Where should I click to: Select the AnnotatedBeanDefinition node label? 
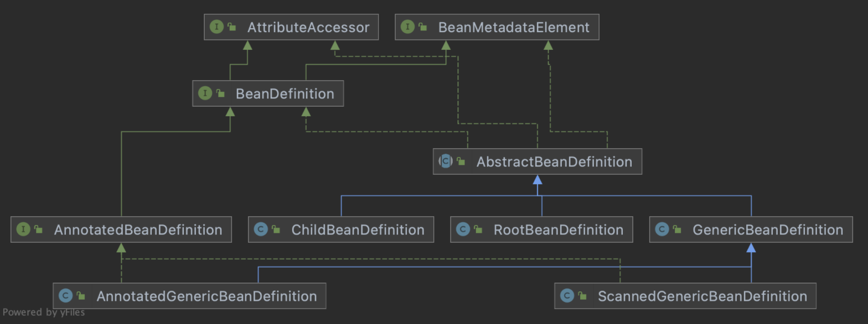click(x=138, y=229)
